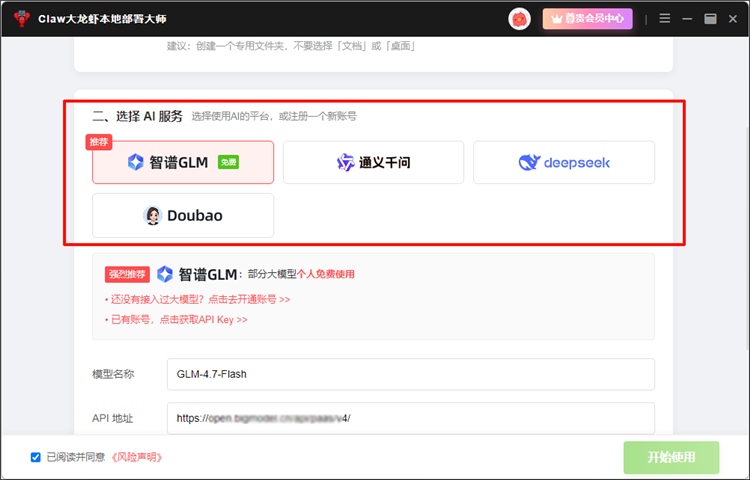Click the Claw lobster app logo

point(22,18)
